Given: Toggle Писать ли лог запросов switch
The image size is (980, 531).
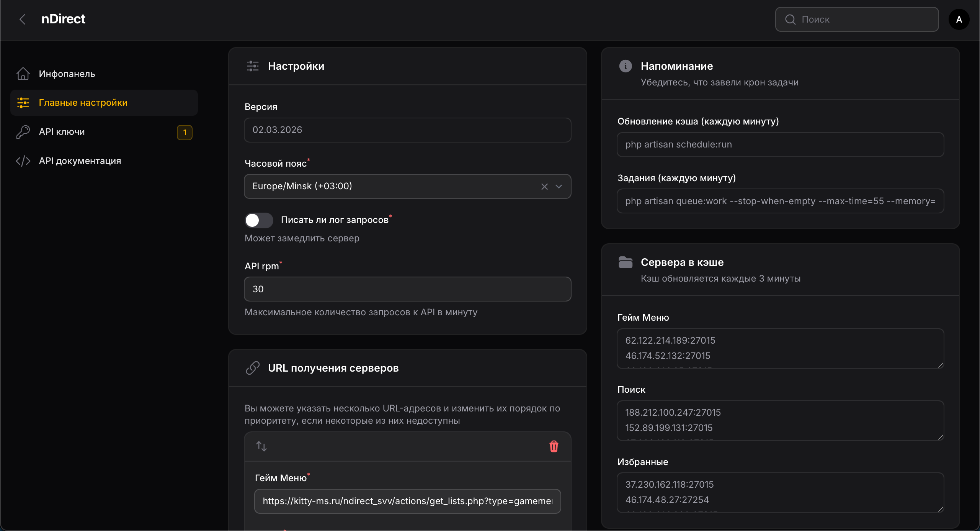Looking at the screenshot, I should [x=259, y=220].
